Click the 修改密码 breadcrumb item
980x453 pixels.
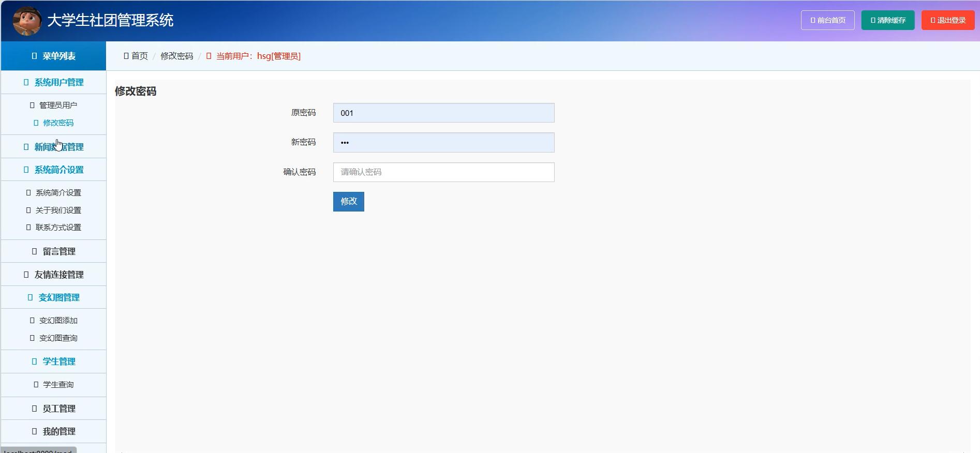(x=176, y=56)
